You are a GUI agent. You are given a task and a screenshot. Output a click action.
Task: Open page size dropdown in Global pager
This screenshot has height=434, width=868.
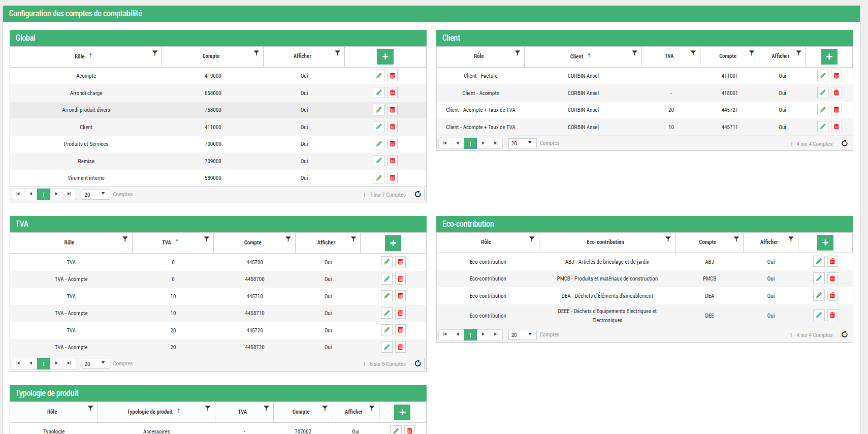(96, 194)
